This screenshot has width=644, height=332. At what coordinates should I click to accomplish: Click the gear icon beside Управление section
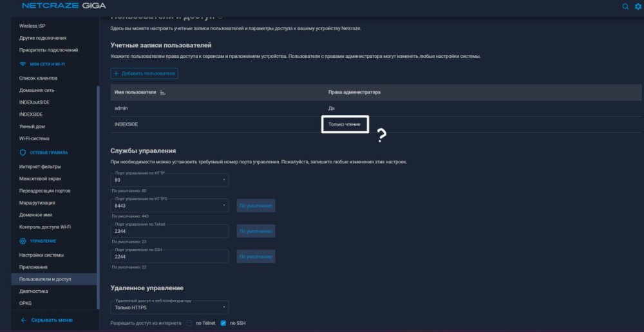pyautogui.click(x=23, y=241)
